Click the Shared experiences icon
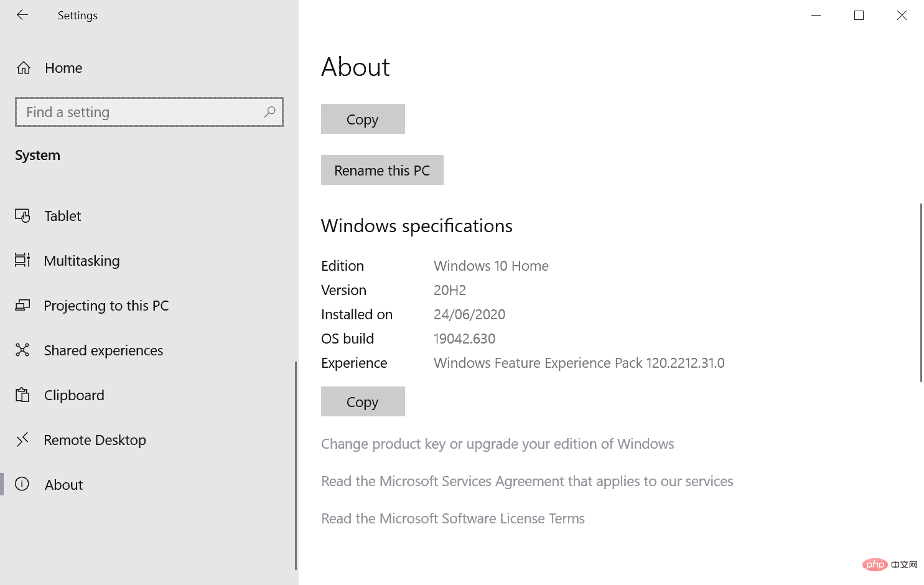The height and width of the screenshot is (585, 924). [22, 350]
